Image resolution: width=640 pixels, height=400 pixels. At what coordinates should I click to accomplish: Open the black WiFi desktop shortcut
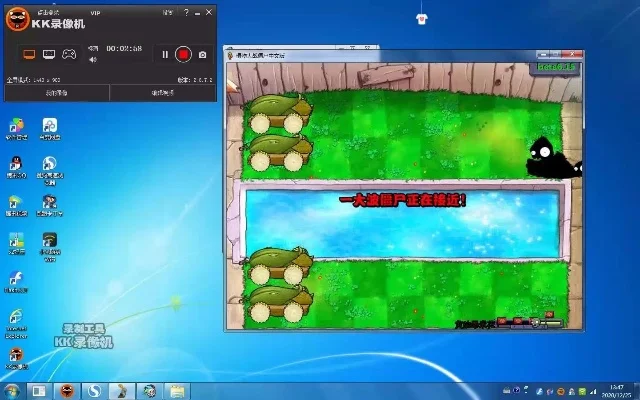click(x=50, y=247)
